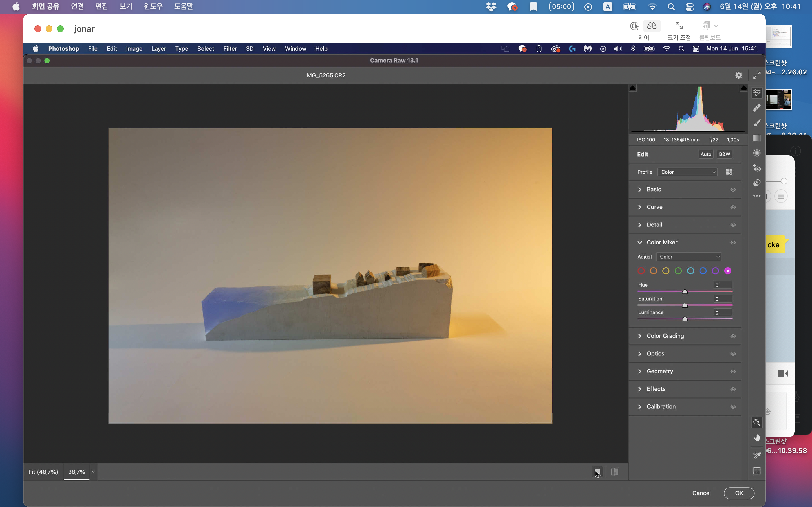Open the Layer menu

point(158,49)
